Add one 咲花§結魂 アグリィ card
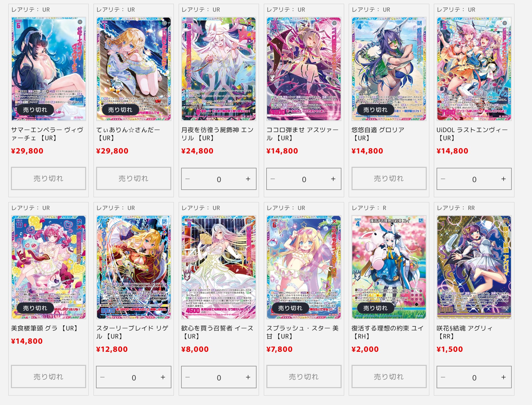 [x=503, y=377]
